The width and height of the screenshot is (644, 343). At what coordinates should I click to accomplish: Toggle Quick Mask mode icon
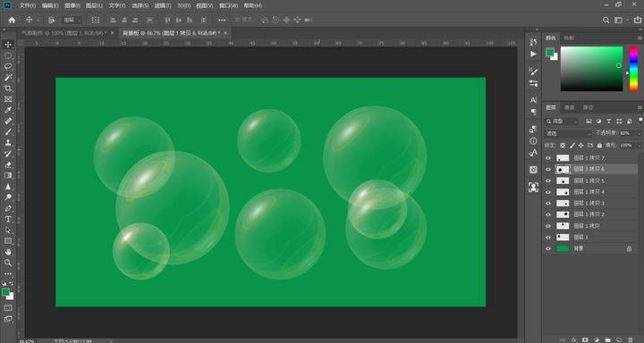(x=8, y=307)
